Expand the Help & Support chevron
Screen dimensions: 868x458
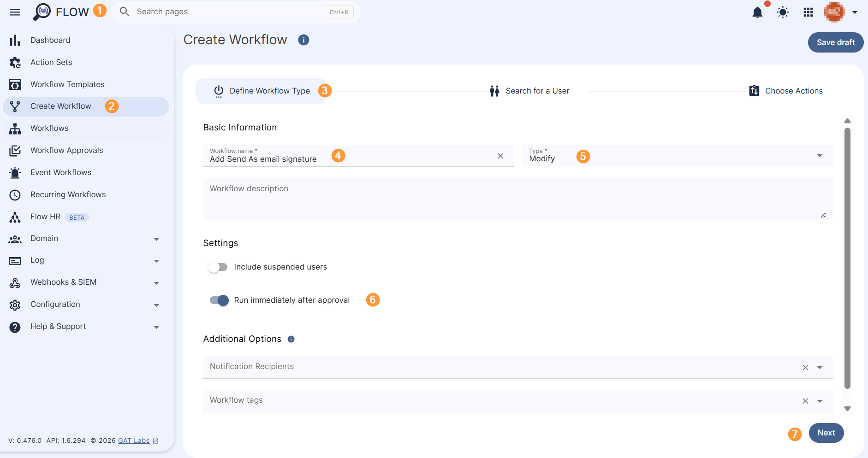[x=156, y=327]
